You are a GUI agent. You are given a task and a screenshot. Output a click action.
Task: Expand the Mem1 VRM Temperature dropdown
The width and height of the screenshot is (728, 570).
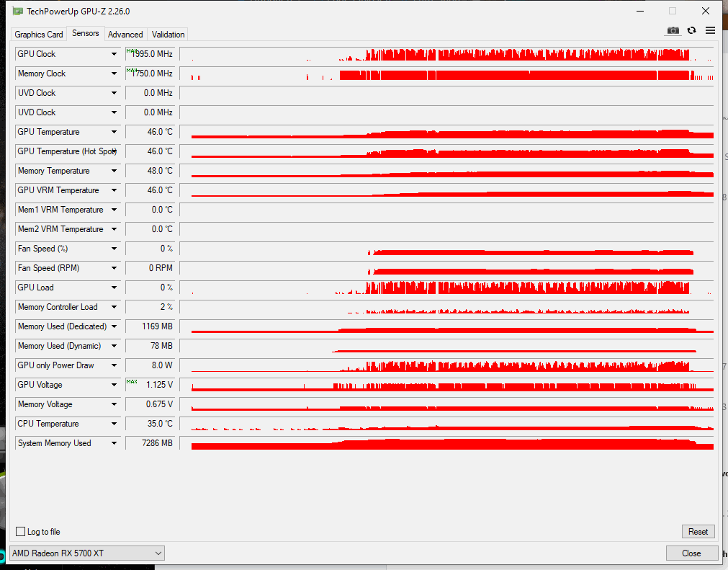click(x=114, y=210)
